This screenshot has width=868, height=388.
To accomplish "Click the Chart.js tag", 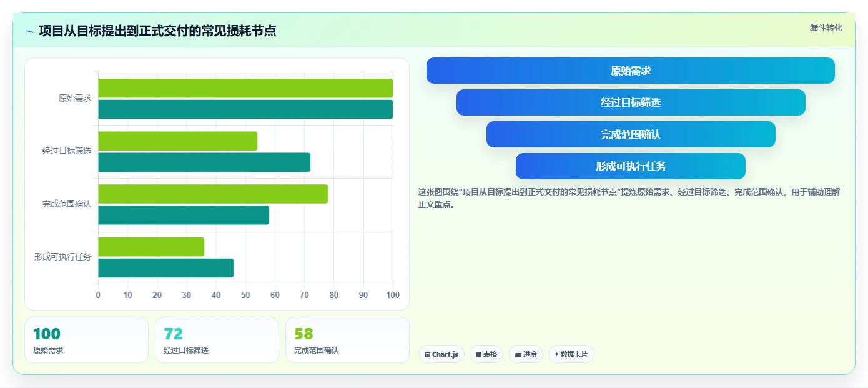I will coord(441,354).
